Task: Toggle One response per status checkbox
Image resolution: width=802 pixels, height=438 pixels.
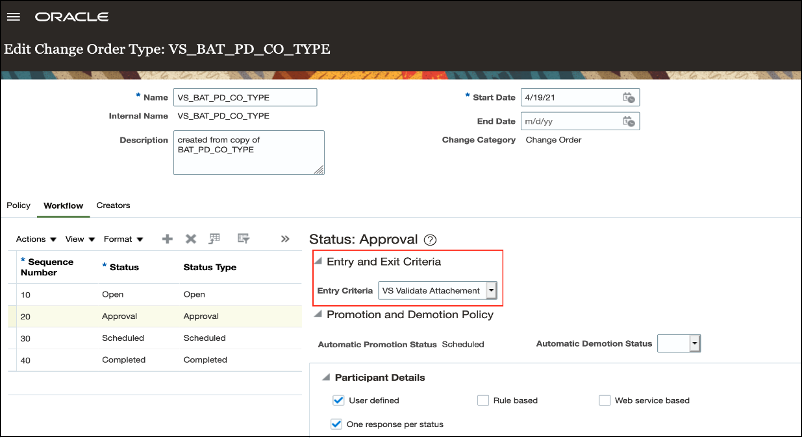Action: (x=336, y=424)
